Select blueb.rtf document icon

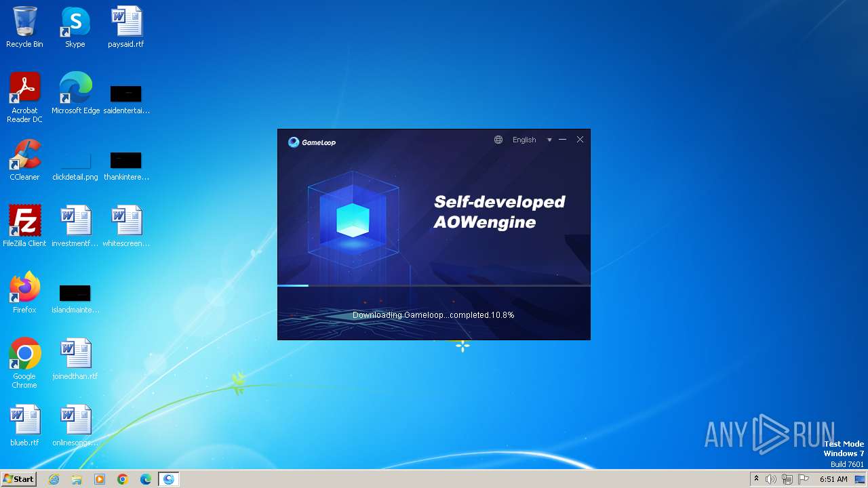24,426
